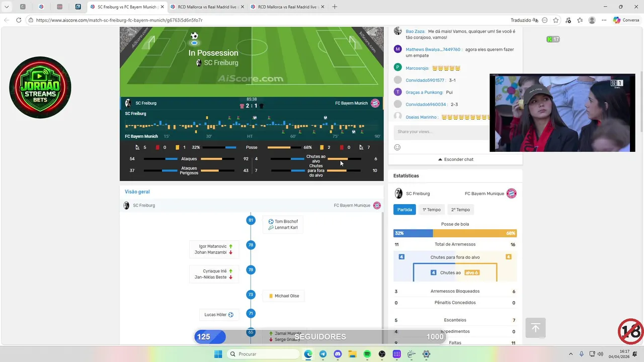Click the Arremessos Bloqueados stat row

pos(455,291)
